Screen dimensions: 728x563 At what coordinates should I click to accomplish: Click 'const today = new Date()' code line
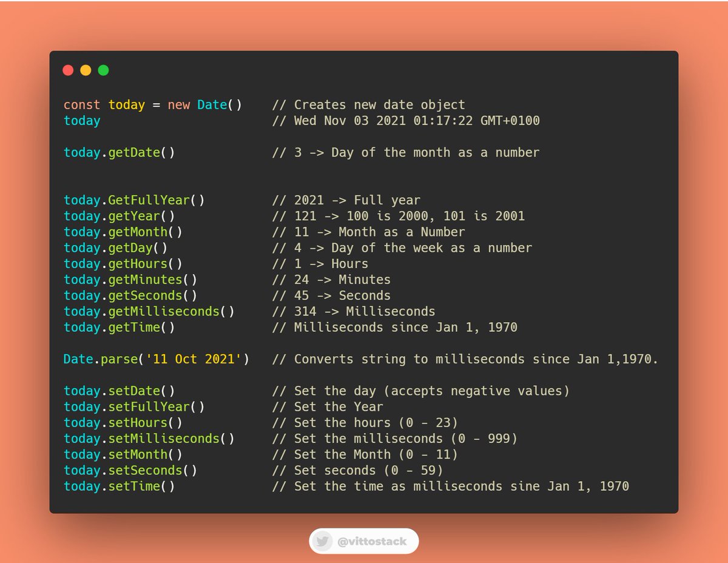pyautogui.click(x=153, y=105)
